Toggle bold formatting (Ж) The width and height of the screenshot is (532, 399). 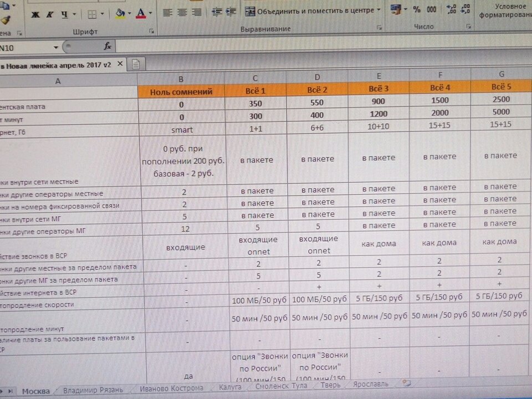[35, 14]
